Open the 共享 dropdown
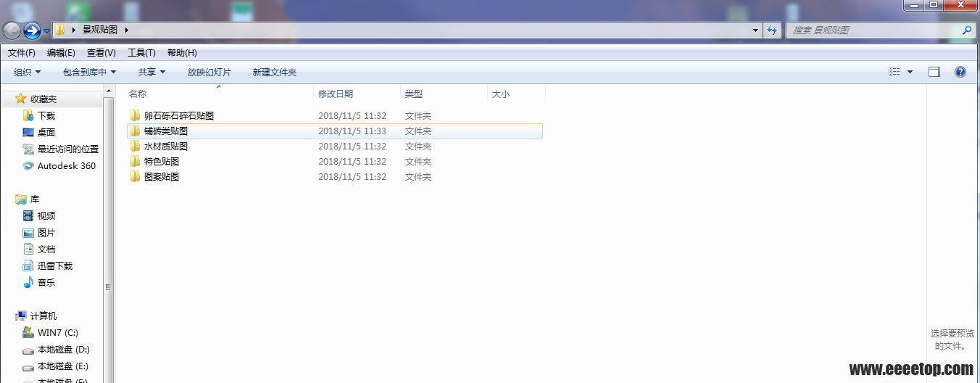Viewport: 980px width, 383px height. tap(152, 72)
